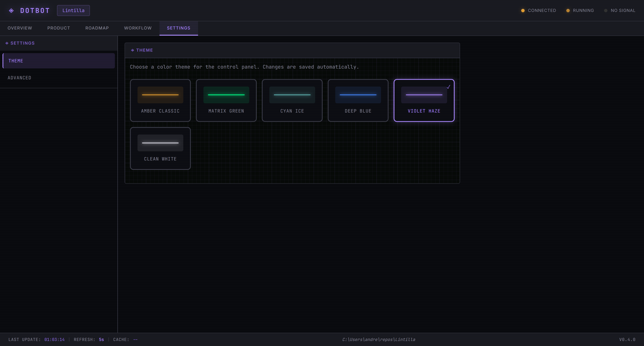Open the ADVANCED settings section
Screen dimensions: 644x346
click(19, 78)
